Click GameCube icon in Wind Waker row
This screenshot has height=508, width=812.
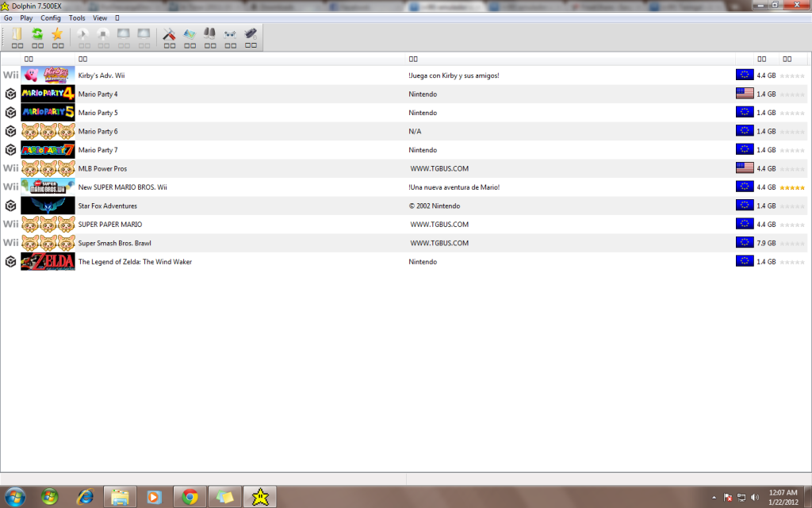(x=10, y=262)
